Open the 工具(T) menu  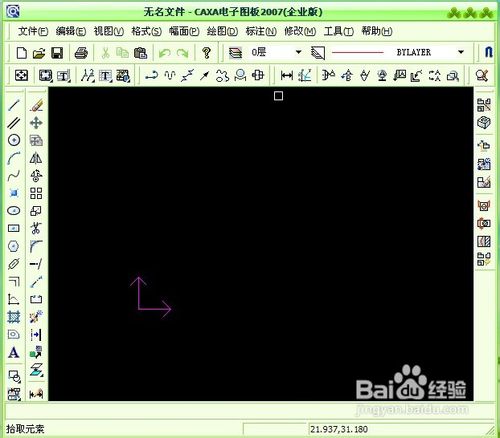[339, 31]
